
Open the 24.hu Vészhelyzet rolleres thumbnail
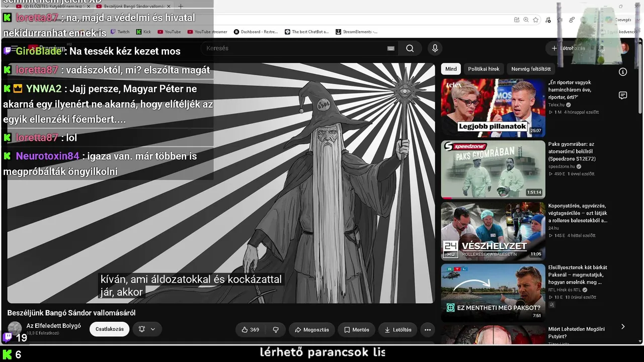point(493,231)
